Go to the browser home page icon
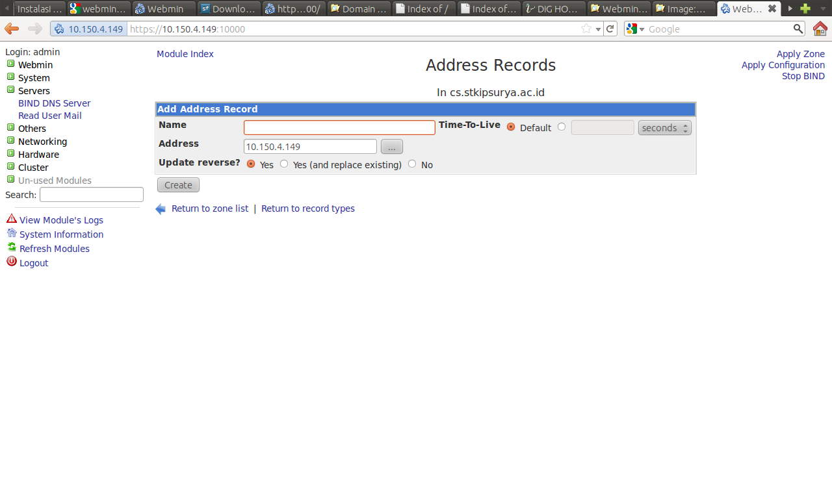Image resolution: width=832 pixels, height=504 pixels. [x=820, y=29]
